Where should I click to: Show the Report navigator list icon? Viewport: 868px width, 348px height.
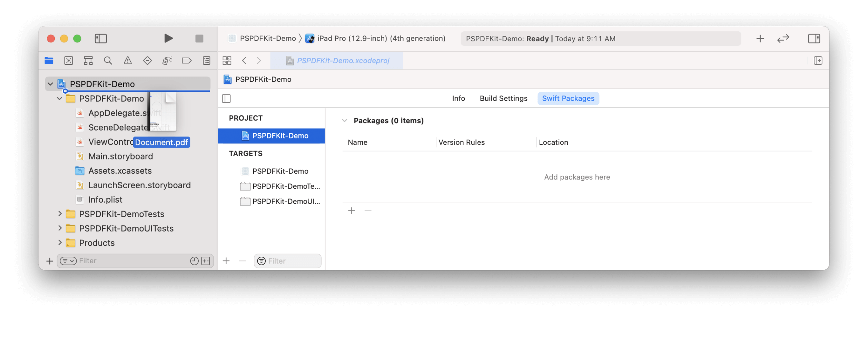pos(206,60)
